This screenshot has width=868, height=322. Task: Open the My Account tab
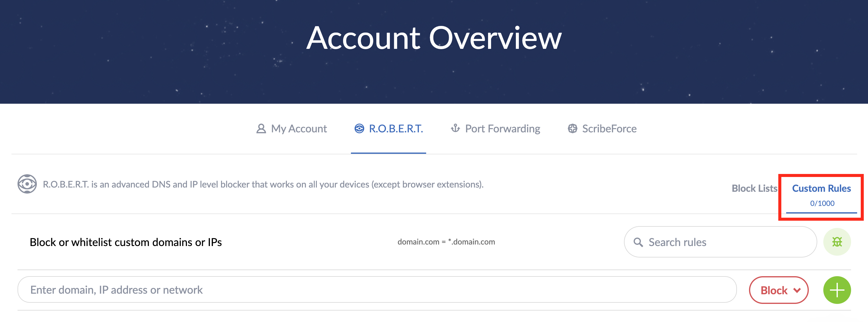click(x=298, y=128)
